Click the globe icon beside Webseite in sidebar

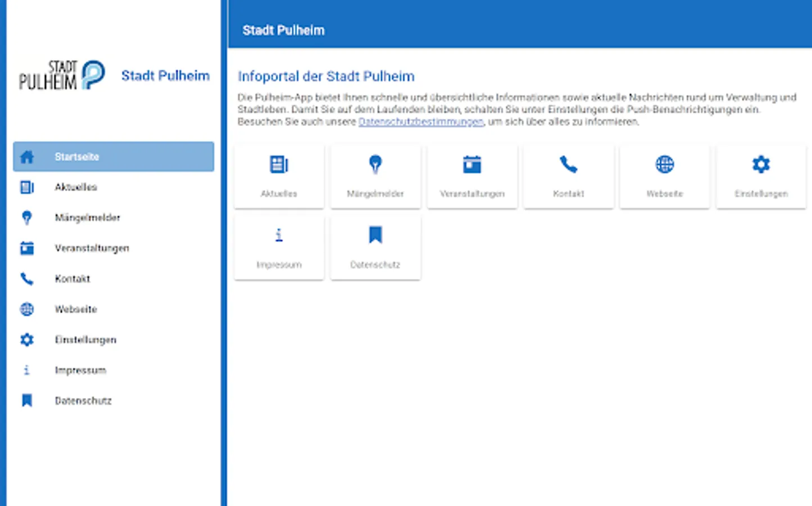[27, 309]
